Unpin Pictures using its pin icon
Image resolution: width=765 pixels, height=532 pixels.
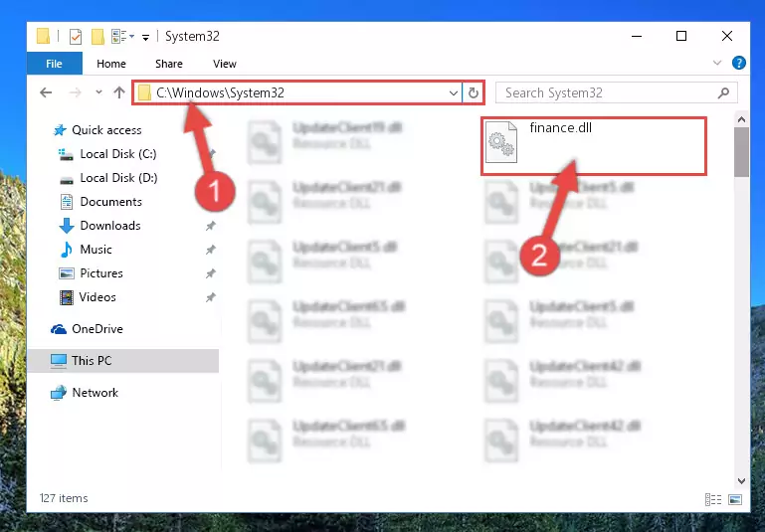210,273
